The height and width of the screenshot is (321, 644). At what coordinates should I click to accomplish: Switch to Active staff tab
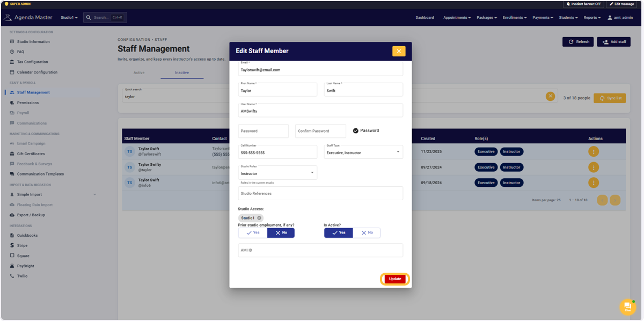tap(139, 72)
